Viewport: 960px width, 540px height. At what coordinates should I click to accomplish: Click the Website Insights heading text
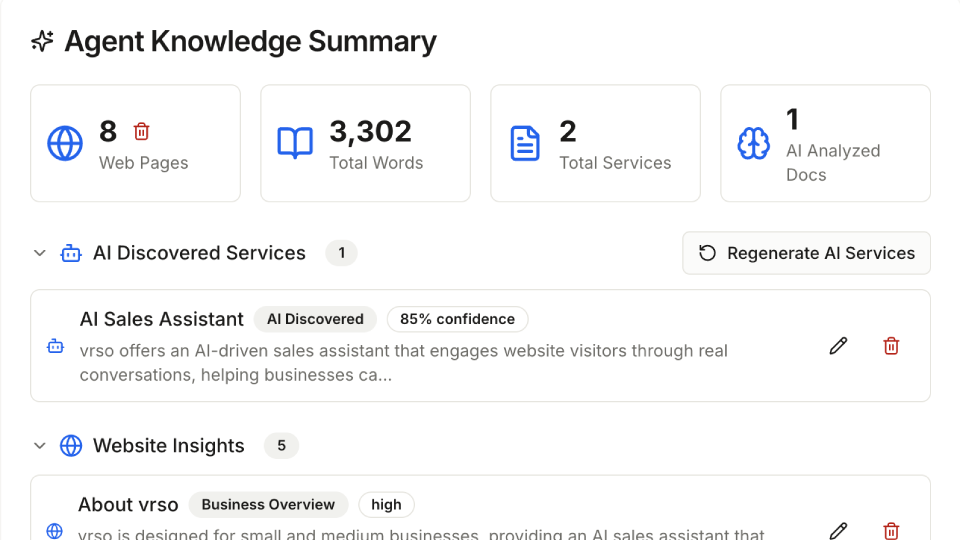tap(168, 446)
